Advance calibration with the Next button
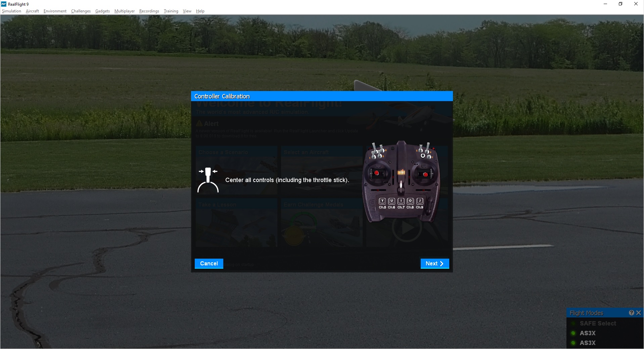 point(434,263)
